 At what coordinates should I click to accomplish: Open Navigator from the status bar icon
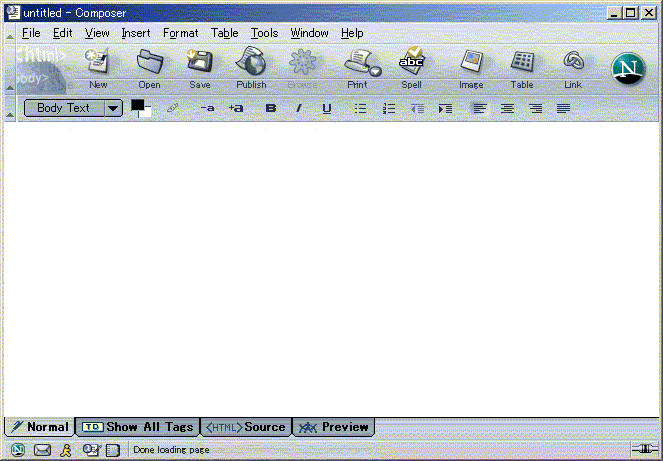[x=17, y=450]
